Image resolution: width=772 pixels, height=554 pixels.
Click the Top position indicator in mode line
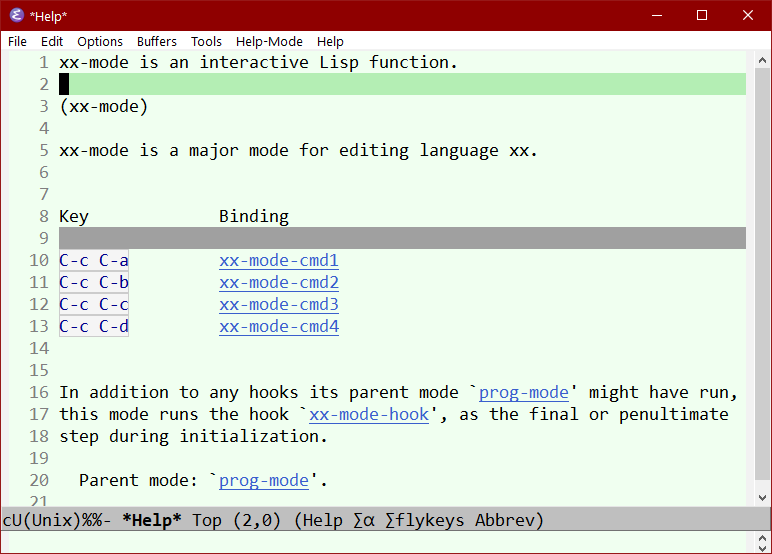207,520
